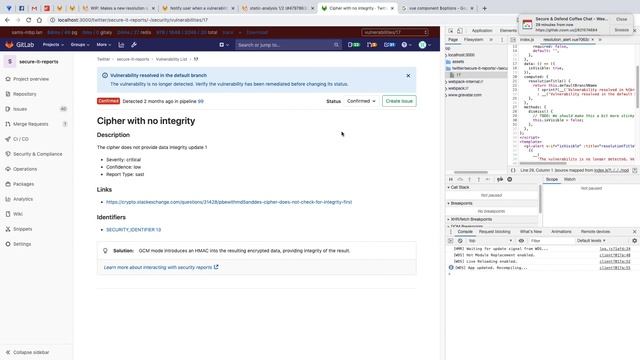Expand the Projects menu
The image size is (640, 360).
click(x=53, y=45)
